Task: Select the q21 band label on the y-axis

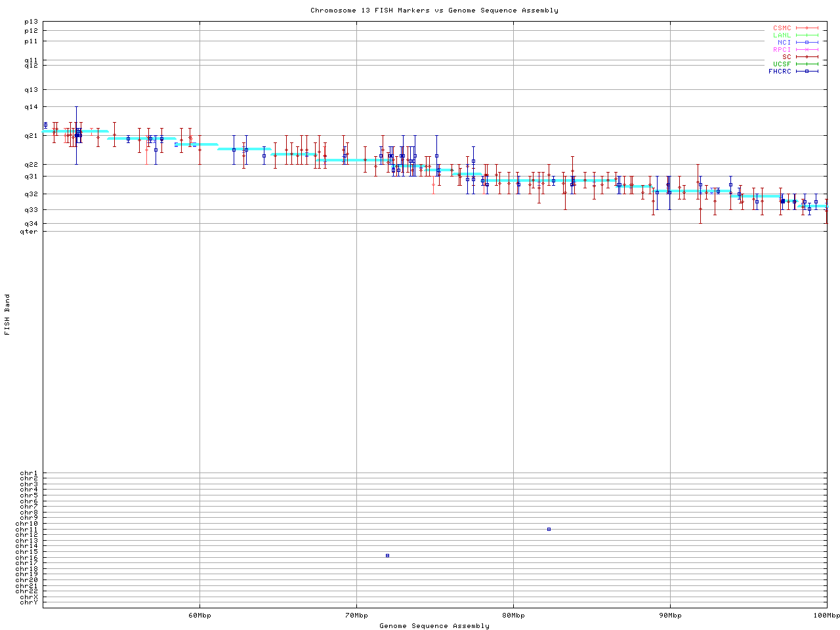Action: 31,136
